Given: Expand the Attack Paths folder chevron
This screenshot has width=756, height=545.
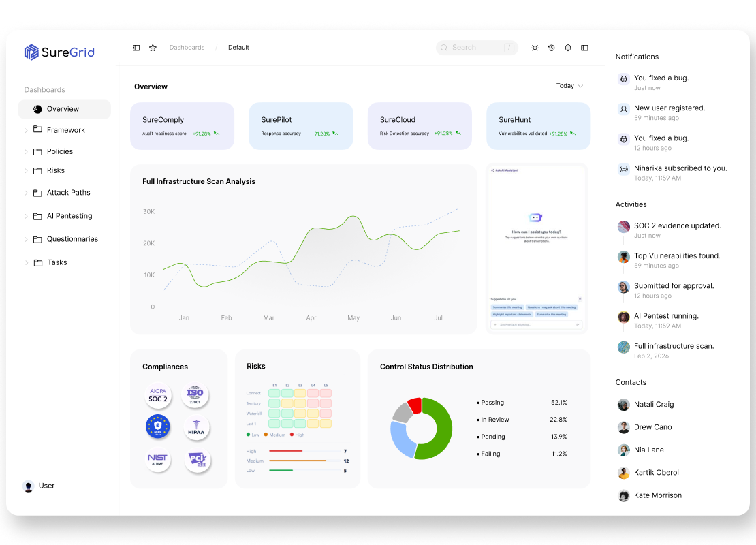Looking at the screenshot, I should [x=27, y=193].
